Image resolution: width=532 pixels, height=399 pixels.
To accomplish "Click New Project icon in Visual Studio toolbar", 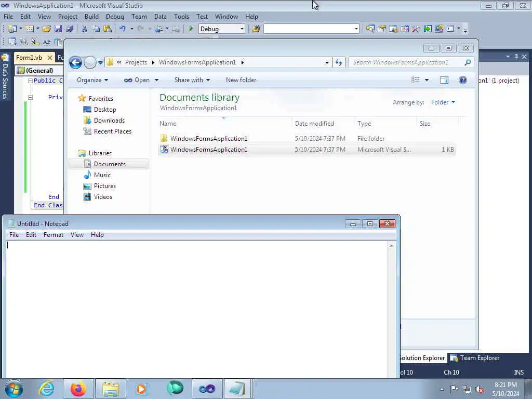I will click(x=12, y=29).
